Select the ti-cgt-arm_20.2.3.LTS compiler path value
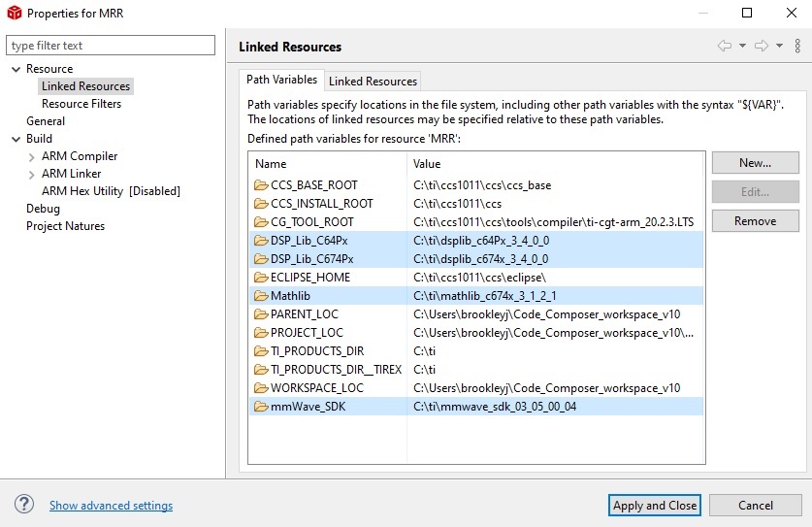Image resolution: width=812 pixels, height=527 pixels. click(554, 222)
